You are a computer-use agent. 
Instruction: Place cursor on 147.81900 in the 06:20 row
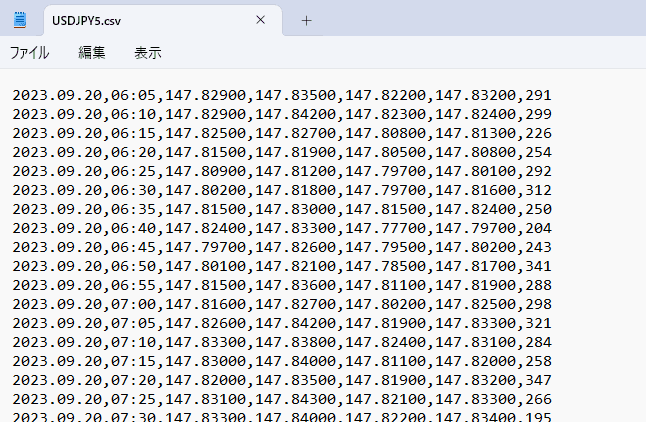click(x=296, y=153)
